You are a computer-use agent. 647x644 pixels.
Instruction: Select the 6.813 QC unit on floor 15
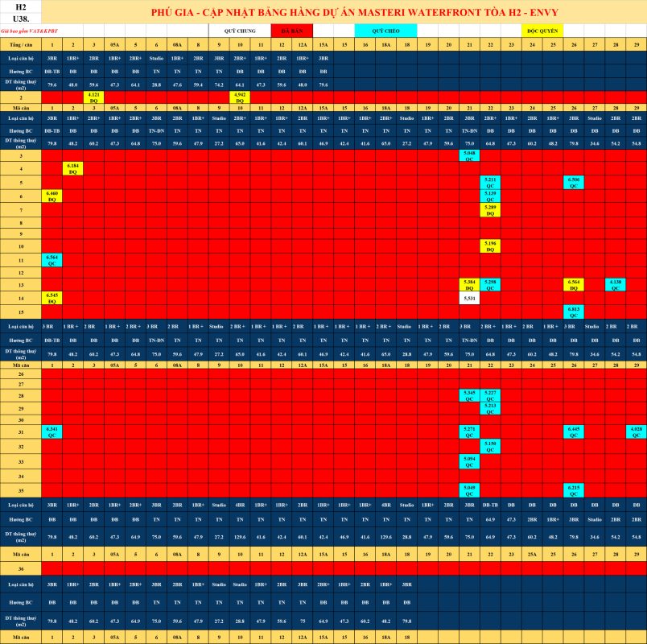573,312
